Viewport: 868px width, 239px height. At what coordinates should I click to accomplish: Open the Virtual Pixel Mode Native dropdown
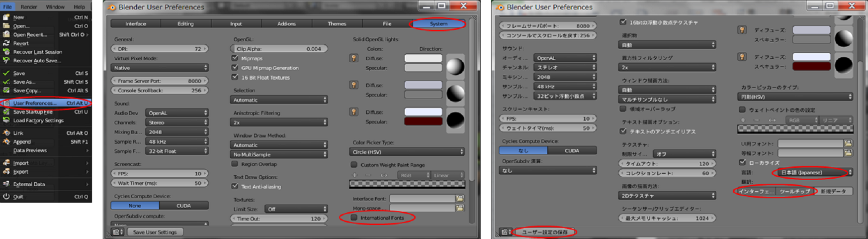click(160, 68)
